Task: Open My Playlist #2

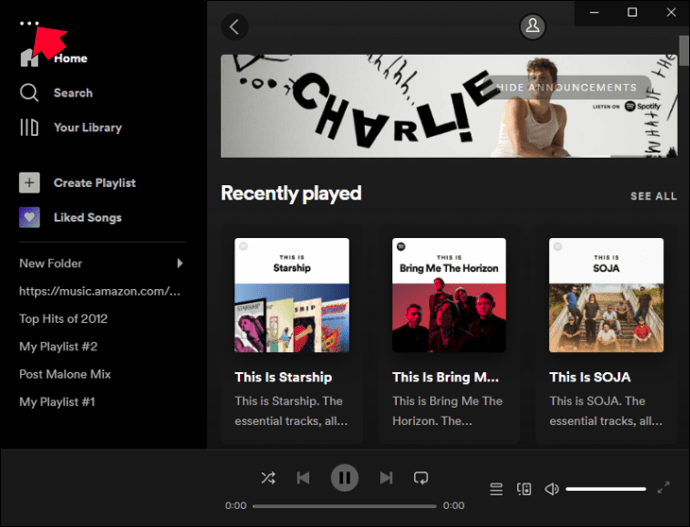Action: coord(58,347)
